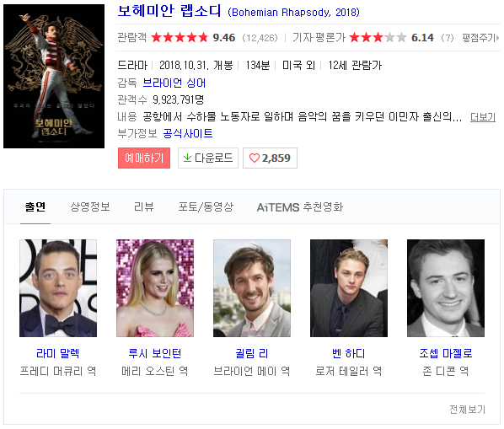Open the AiTEMS 추천영화 tab
The width and height of the screenshot is (504, 429).
pos(300,207)
